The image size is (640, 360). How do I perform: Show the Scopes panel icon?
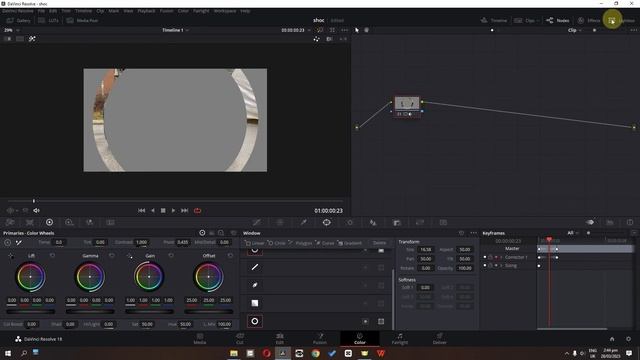click(x=610, y=222)
